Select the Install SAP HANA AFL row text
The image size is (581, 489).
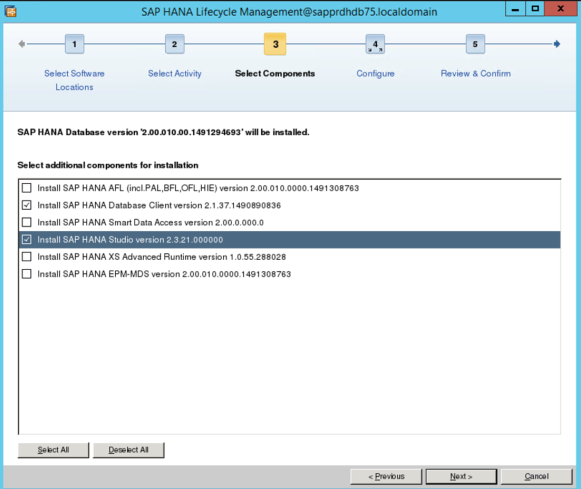click(x=198, y=188)
